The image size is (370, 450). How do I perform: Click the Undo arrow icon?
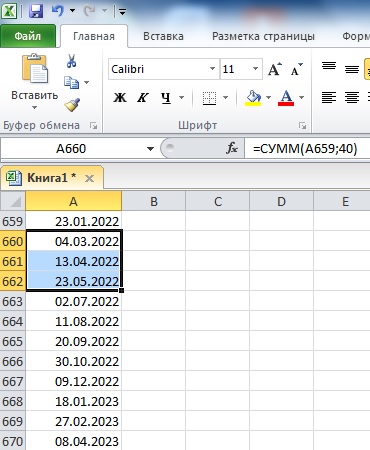coord(58,11)
